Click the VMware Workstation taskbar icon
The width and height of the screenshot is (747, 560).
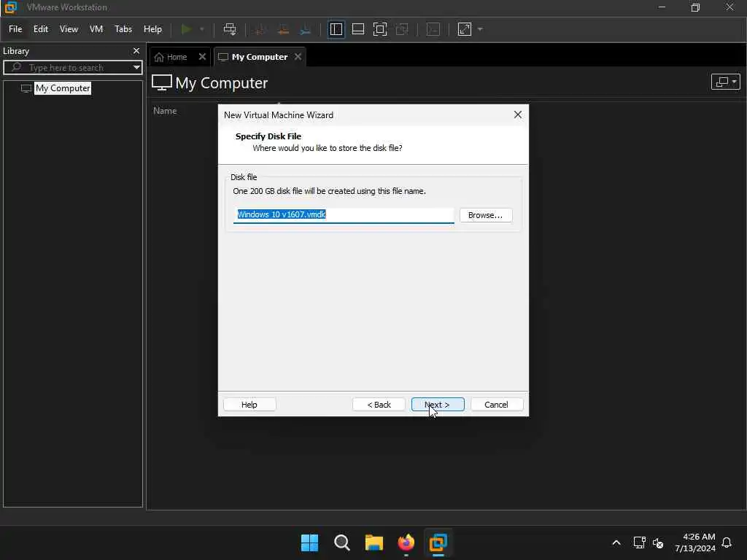click(438, 542)
